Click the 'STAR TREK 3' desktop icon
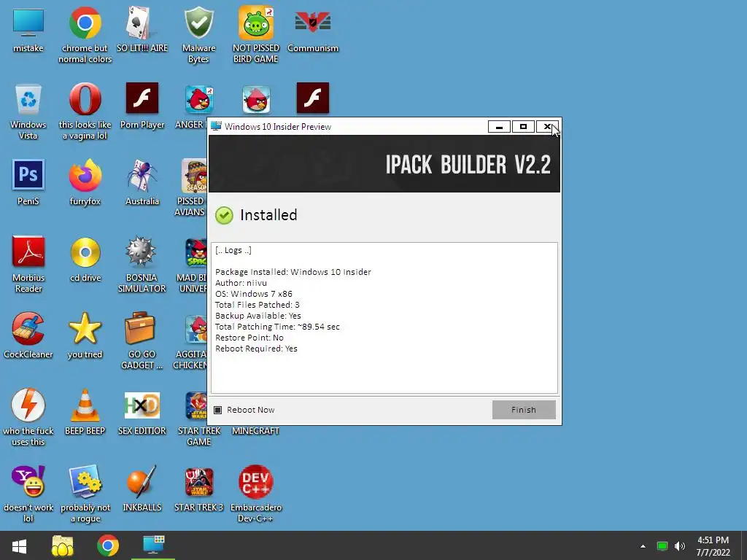747x560 pixels. (x=198, y=481)
